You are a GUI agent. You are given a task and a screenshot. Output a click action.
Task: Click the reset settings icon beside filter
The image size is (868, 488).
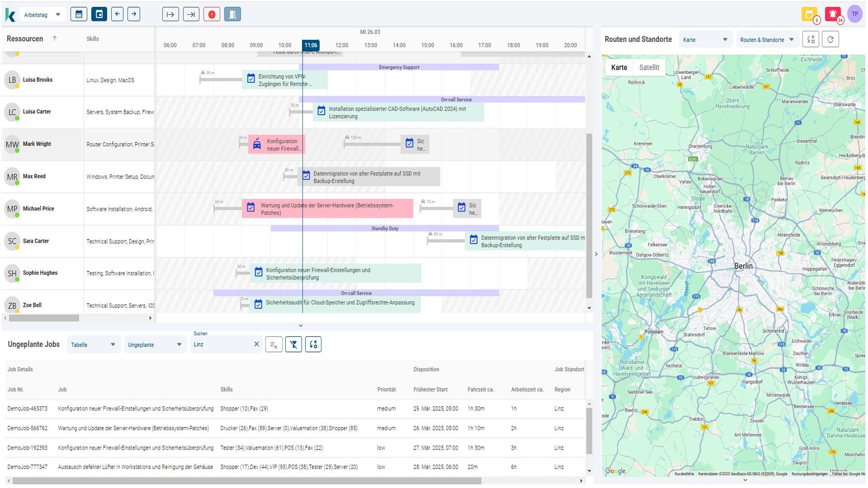click(313, 345)
